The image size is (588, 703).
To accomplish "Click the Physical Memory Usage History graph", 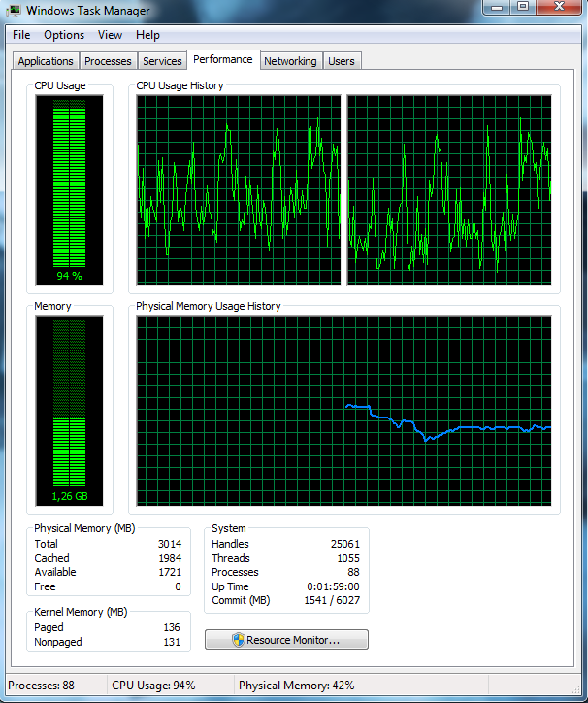I will pos(344,411).
